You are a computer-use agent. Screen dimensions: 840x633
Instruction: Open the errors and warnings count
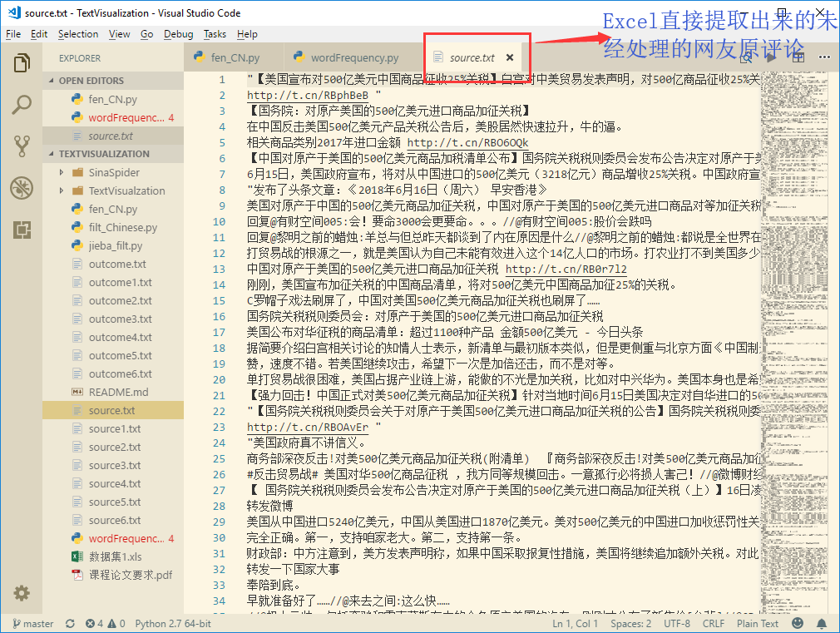pos(106,623)
